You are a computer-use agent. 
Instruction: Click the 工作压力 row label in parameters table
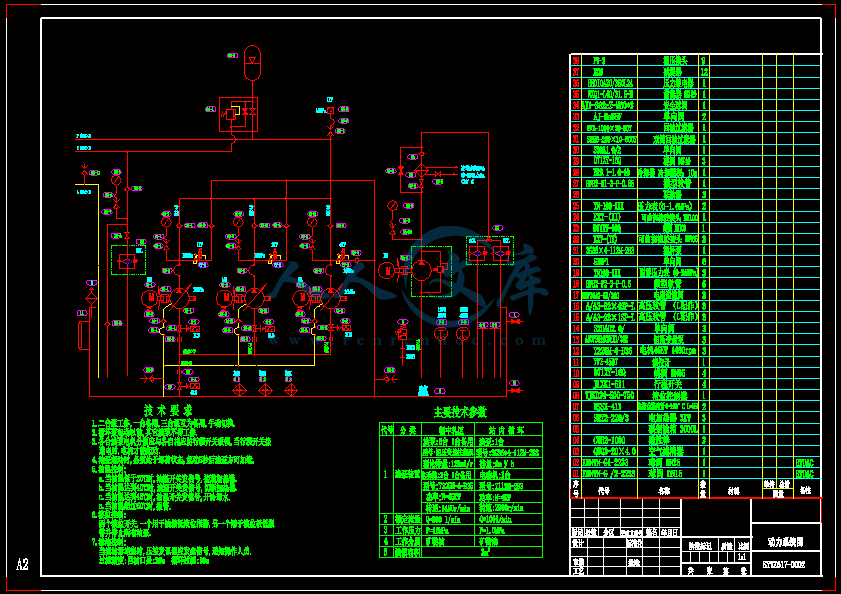pos(408,530)
